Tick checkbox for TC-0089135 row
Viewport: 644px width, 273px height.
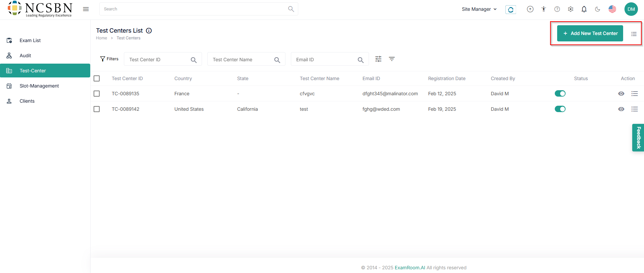click(97, 94)
